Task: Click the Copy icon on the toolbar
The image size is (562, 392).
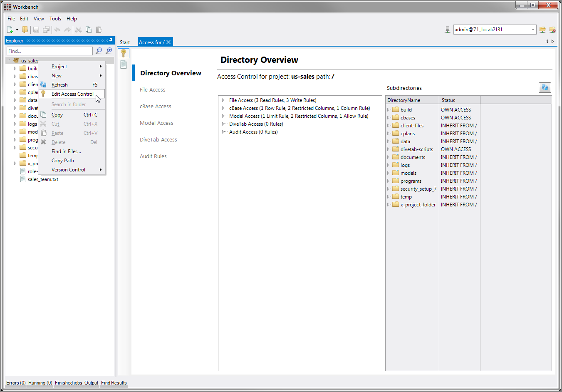Action: click(x=89, y=30)
